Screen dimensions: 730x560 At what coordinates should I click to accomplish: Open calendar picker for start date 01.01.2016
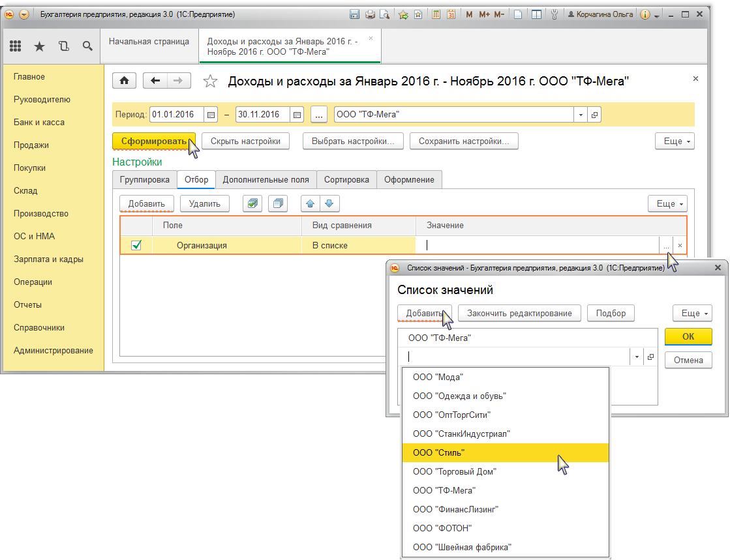tap(211, 115)
